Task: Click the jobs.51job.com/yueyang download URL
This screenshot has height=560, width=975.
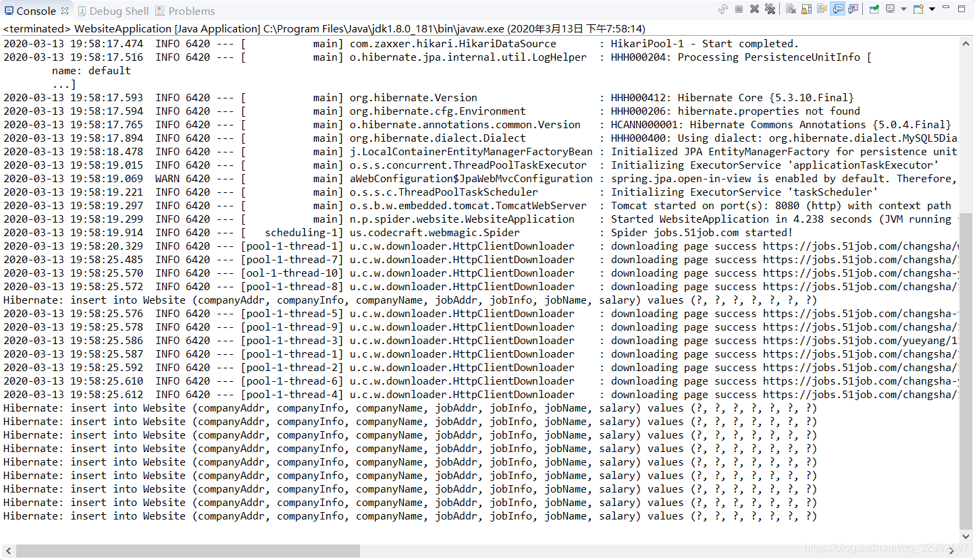Action: pos(861,340)
